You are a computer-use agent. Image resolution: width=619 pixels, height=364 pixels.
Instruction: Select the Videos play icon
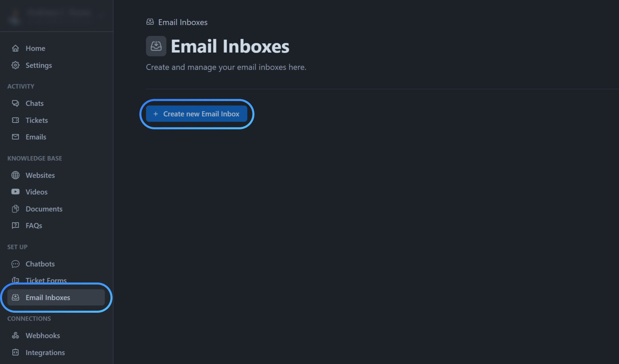point(16,192)
